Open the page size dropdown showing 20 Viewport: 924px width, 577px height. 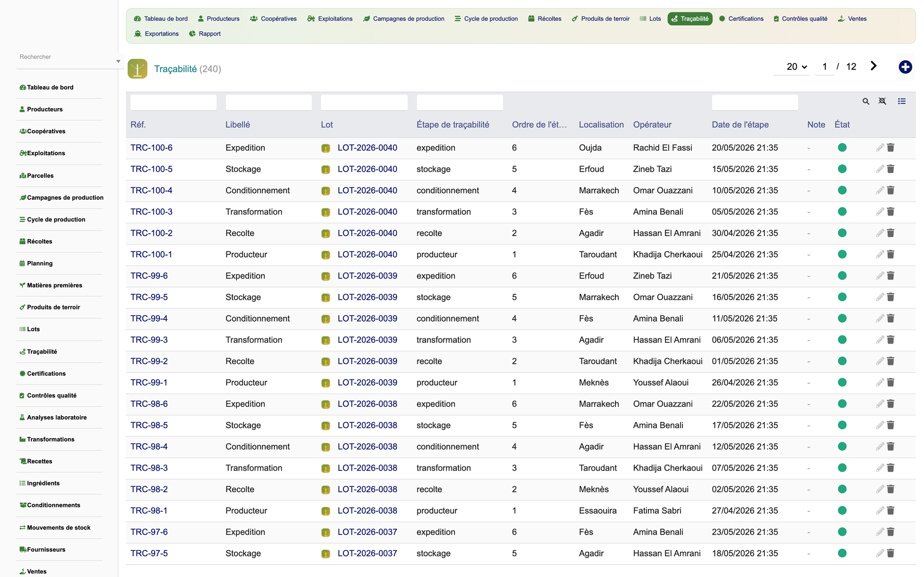pos(792,67)
